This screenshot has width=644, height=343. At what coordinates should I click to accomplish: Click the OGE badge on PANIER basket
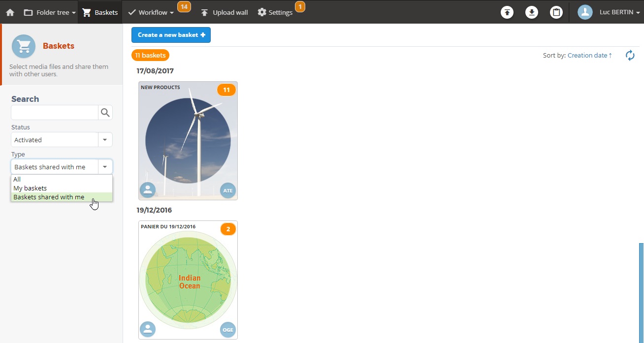click(x=228, y=329)
